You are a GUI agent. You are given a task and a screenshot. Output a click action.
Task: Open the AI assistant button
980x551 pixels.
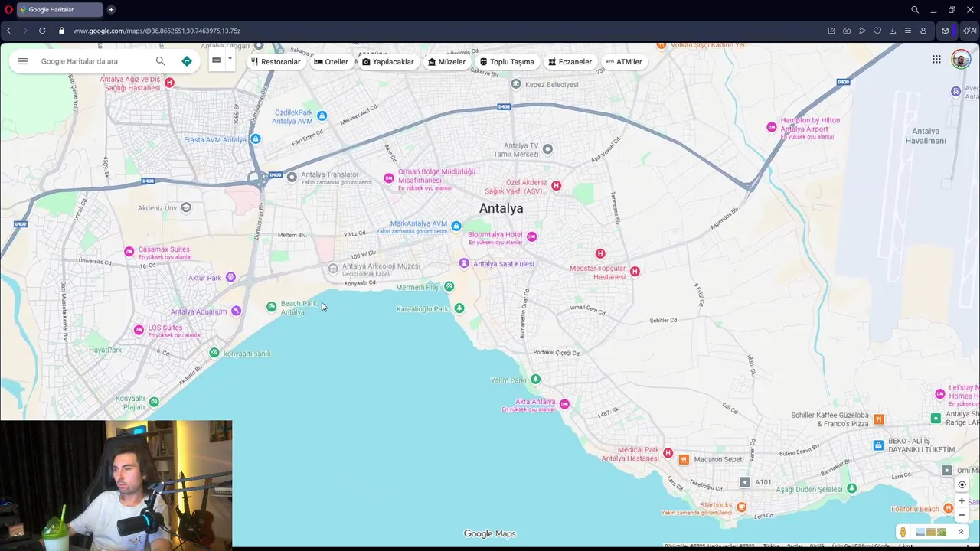[969, 31]
